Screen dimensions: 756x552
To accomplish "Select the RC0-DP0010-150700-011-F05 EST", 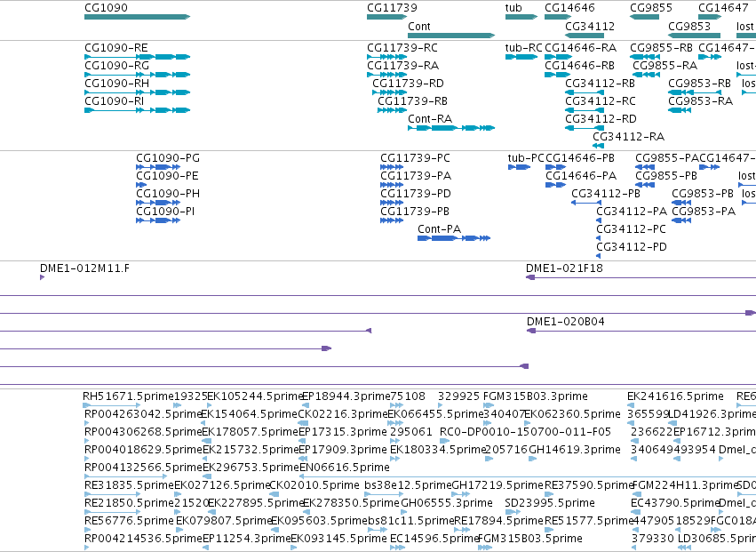I will (444, 441).
